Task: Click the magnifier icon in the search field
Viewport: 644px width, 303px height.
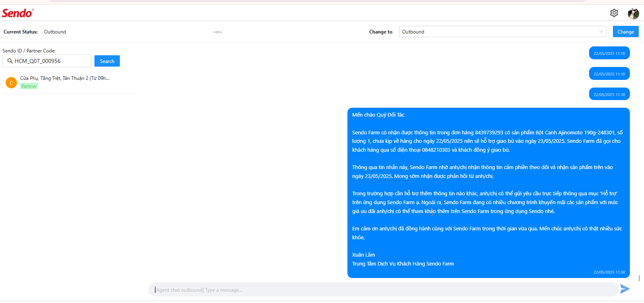Action: click(x=10, y=61)
